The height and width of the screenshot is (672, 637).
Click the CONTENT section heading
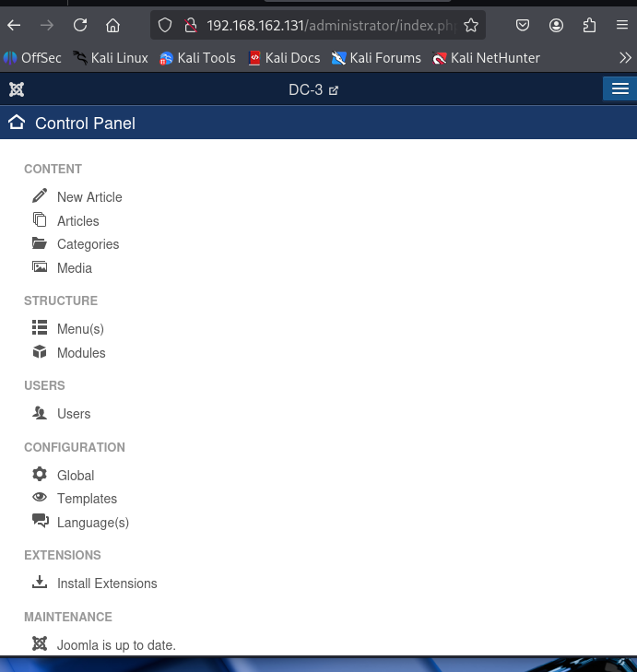(x=53, y=170)
